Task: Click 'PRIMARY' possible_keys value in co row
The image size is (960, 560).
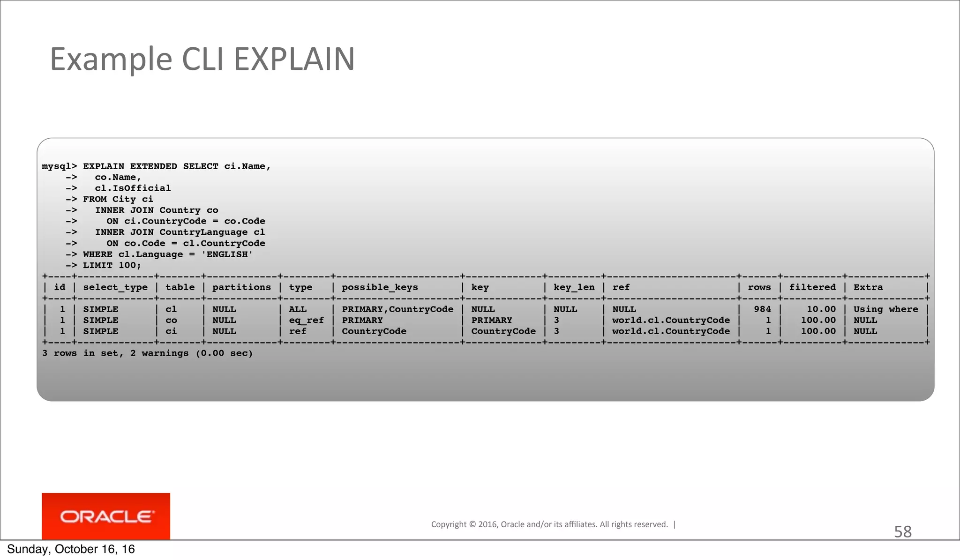Action: pos(362,320)
